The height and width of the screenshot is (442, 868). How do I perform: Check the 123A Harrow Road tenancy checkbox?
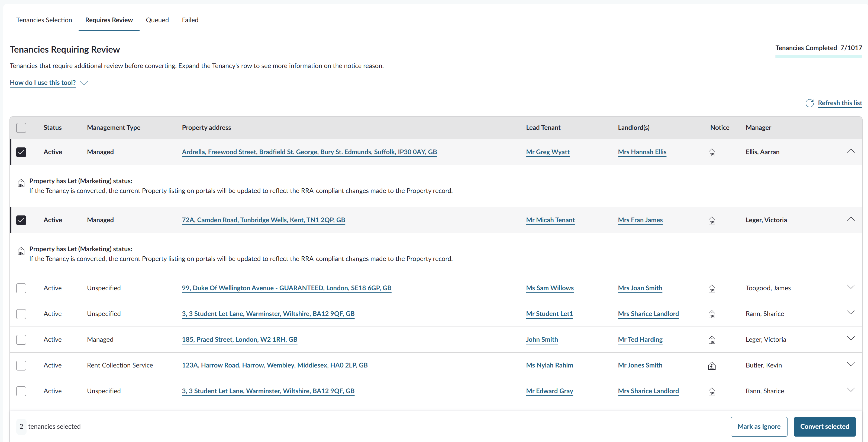[21, 366]
